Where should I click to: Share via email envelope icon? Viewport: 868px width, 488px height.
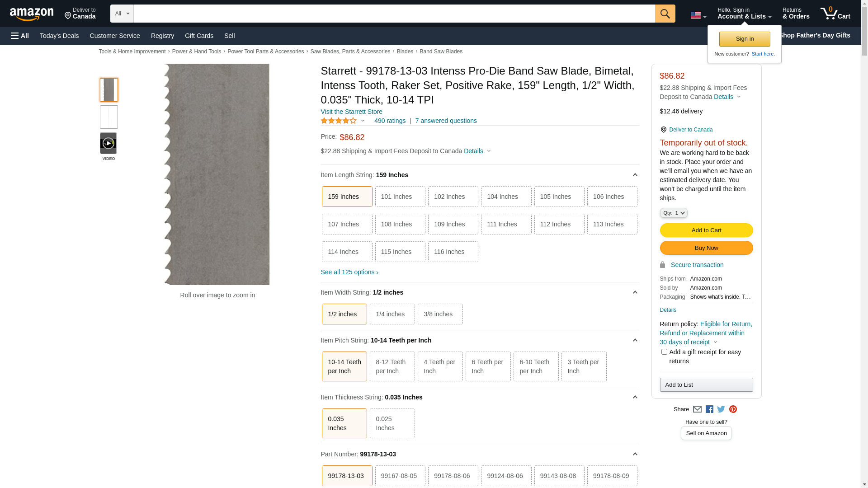click(x=697, y=409)
